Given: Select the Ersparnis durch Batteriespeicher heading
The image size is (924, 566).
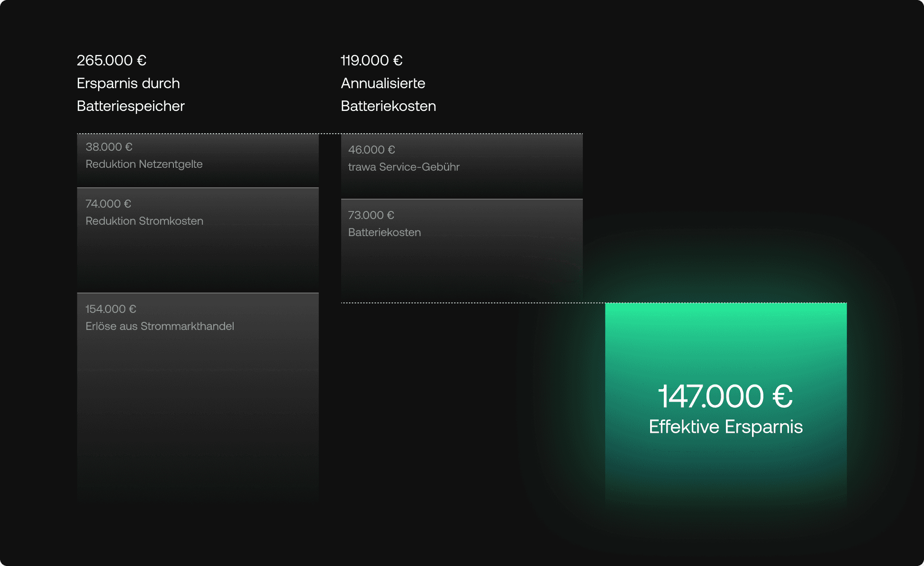Looking at the screenshot, I should pos(130,95).
